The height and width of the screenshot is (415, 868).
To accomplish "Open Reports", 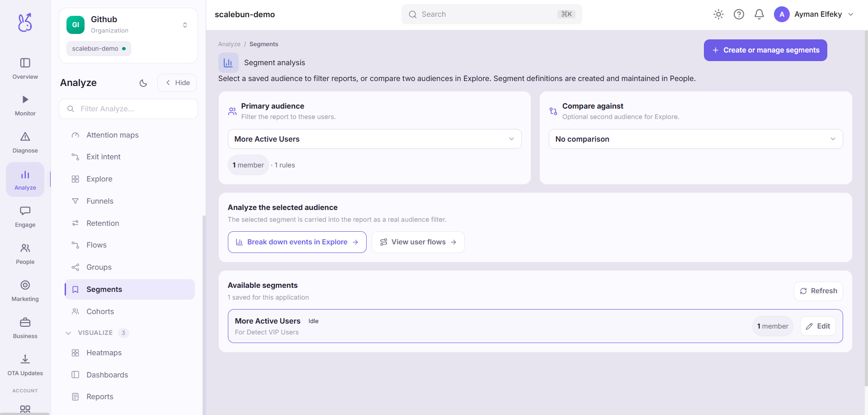I will tap(129, 396).
